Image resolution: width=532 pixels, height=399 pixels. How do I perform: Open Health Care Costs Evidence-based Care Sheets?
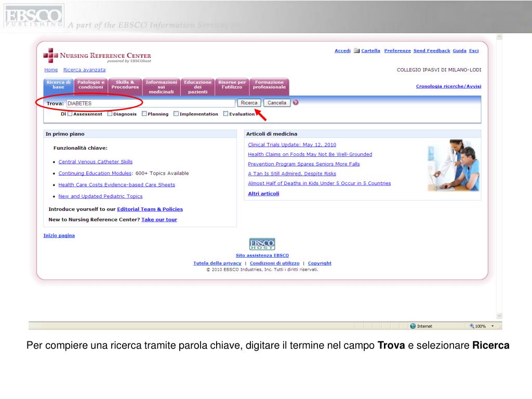pos(117,184)
